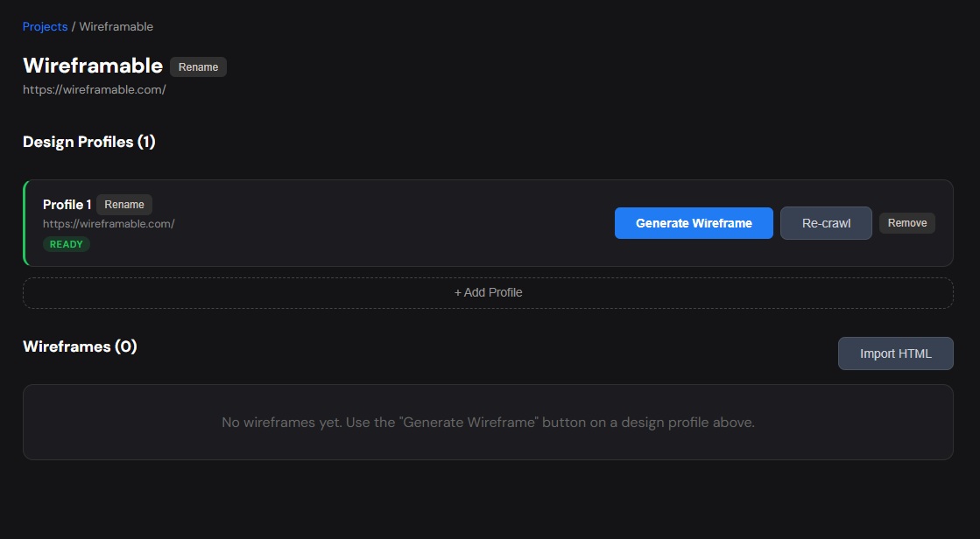Screen dimensions: 980x539
Task: Click the Wireframable page title
Action: click(93, 66)
